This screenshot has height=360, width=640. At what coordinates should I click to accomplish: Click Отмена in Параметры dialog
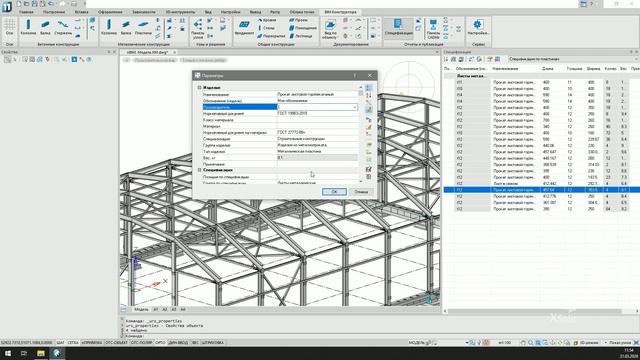(x=361, y=191)
